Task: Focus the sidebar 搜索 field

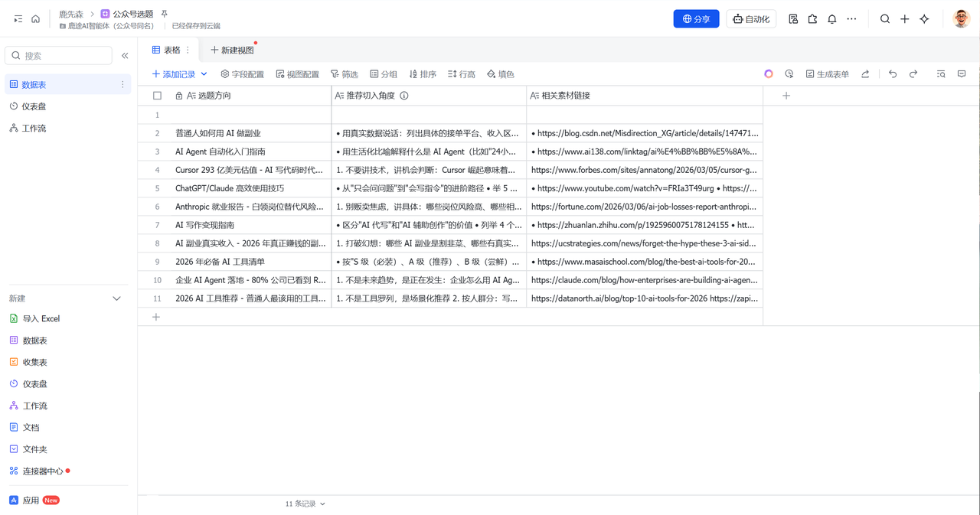Action: click(x=58, y=56)
